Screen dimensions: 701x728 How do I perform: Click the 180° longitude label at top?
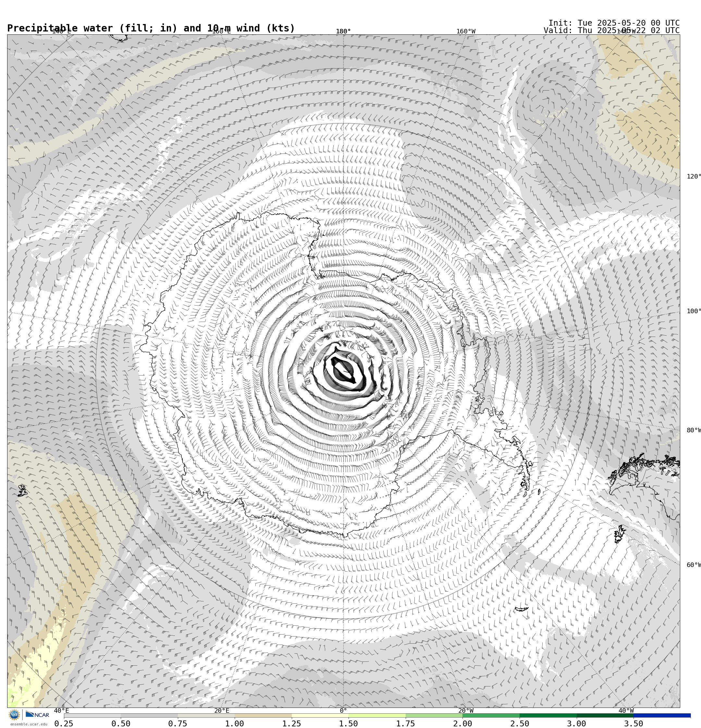pos(343,31)
